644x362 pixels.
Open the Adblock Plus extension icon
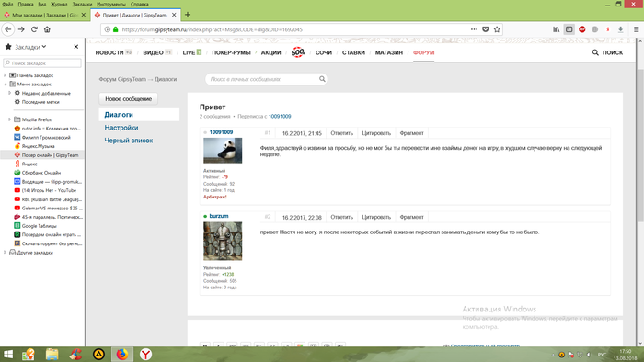tap(582, 29)
